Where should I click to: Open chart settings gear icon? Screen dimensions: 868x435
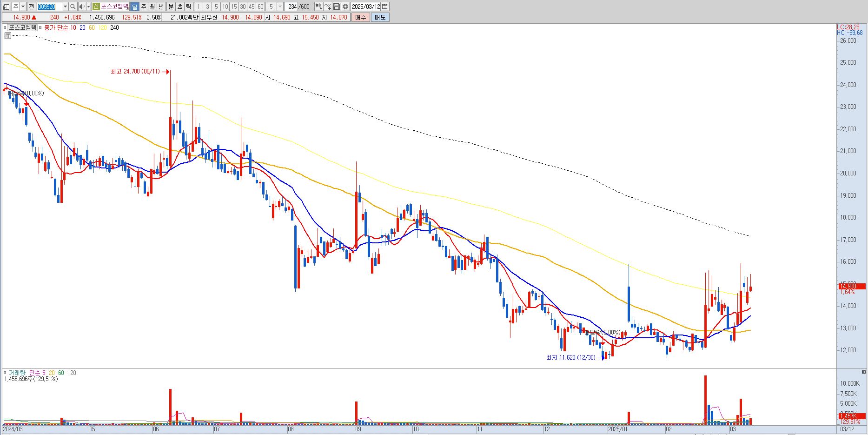coord(345,7)
